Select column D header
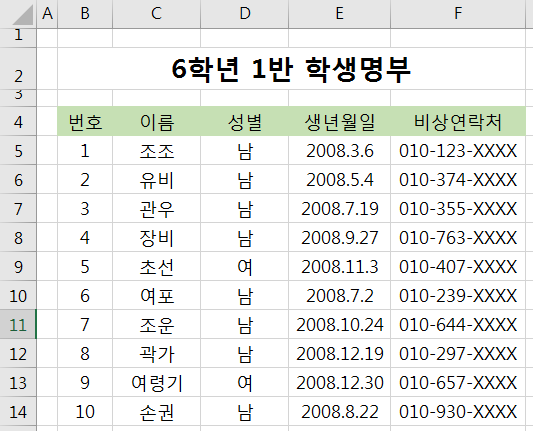 245,14
